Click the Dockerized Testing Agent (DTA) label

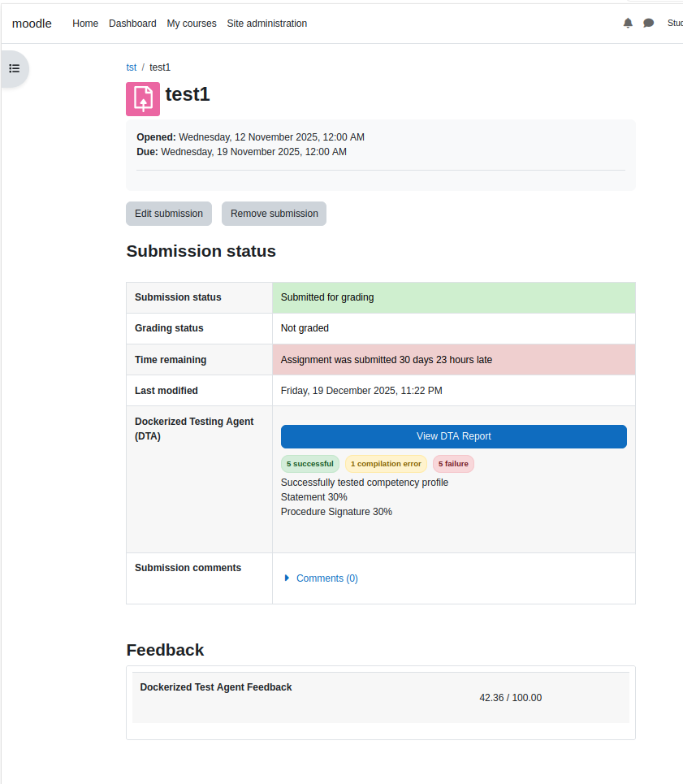coord(194,428)
